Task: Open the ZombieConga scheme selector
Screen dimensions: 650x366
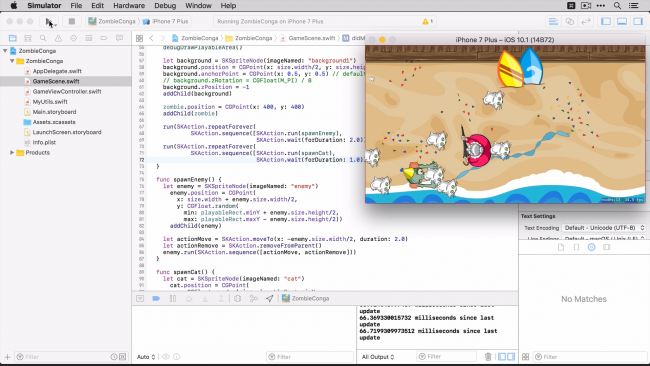Action: click(112, 21)
